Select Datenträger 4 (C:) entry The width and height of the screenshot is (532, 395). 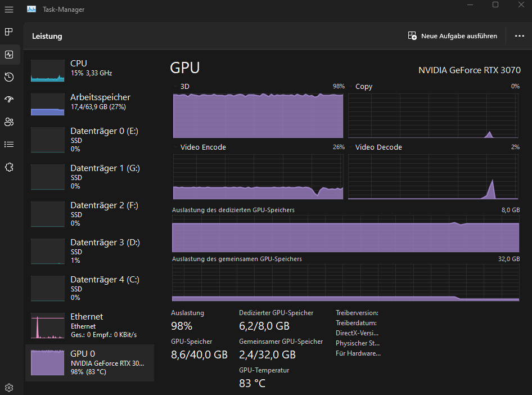(x=89, y=288)
